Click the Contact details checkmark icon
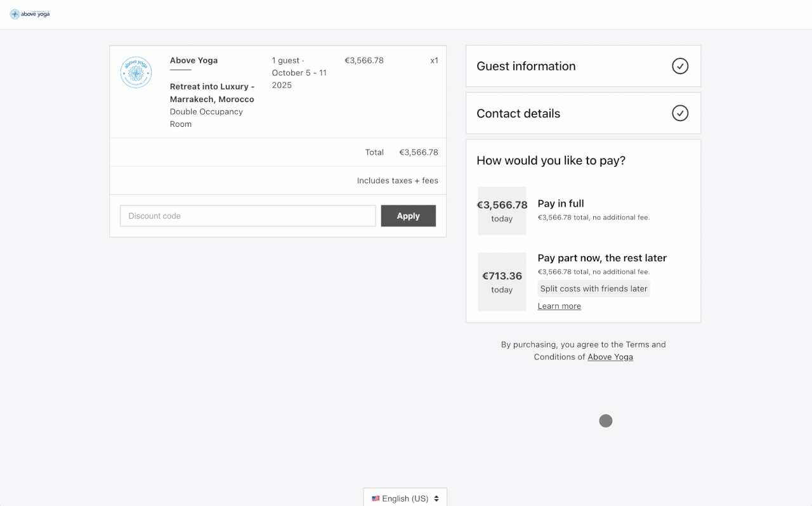Viewport: 812px width, 506px height. point(680,114)
